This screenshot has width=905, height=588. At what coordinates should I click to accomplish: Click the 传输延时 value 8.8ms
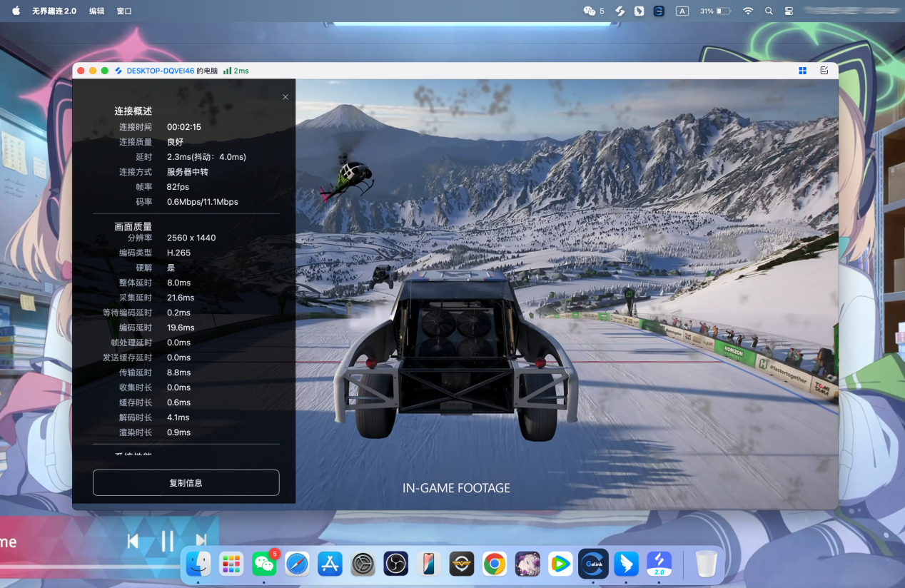click(x=178, y=372)
